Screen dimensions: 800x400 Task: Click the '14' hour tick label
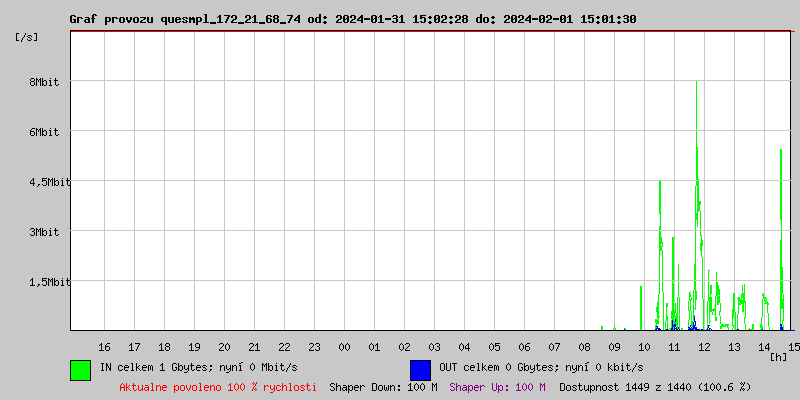[764, 347]
